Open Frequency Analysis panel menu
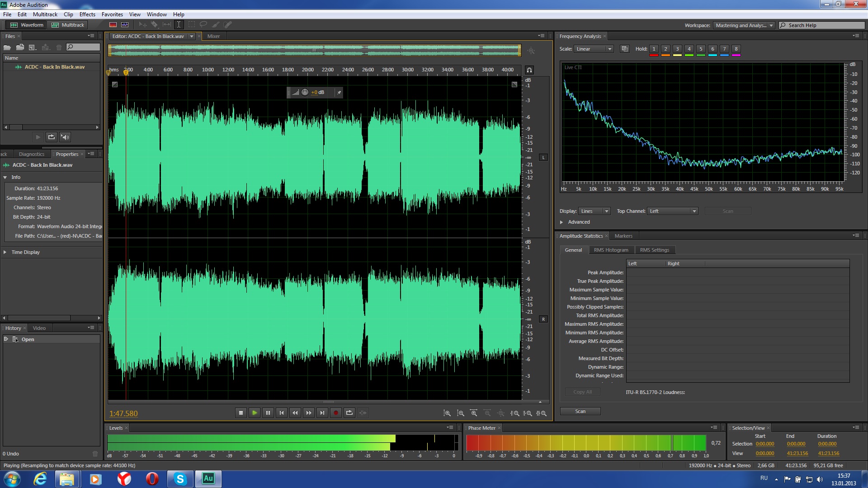 (855, 36)
